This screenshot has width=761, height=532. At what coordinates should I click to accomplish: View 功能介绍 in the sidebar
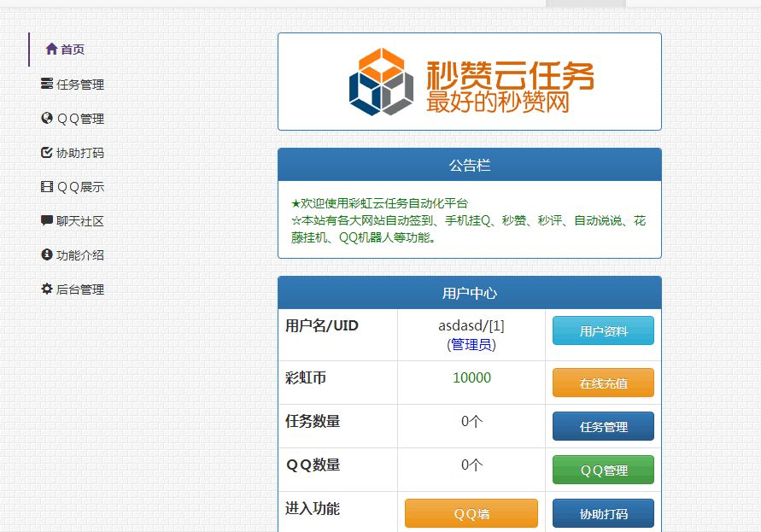coord(73,254)
